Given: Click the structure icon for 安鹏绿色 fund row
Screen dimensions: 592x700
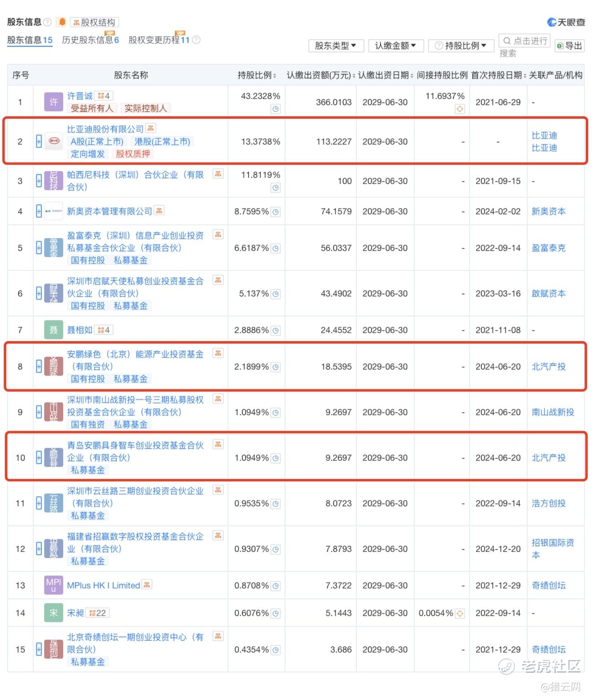Looking at the screenshot, I should (x=218, y=353).
